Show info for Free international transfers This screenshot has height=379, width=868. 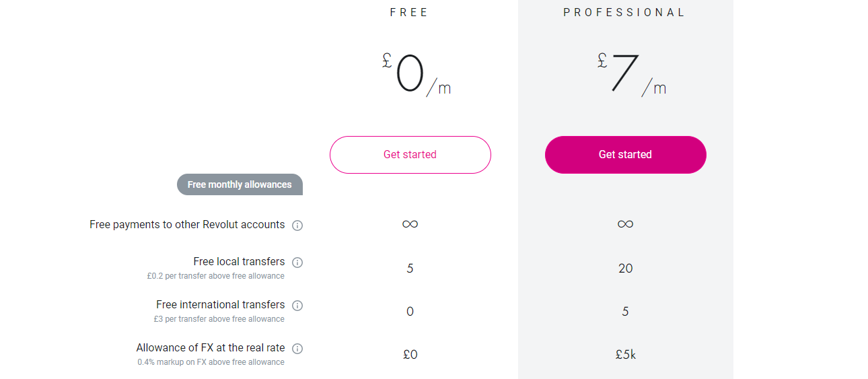click(x=297, y=306)
